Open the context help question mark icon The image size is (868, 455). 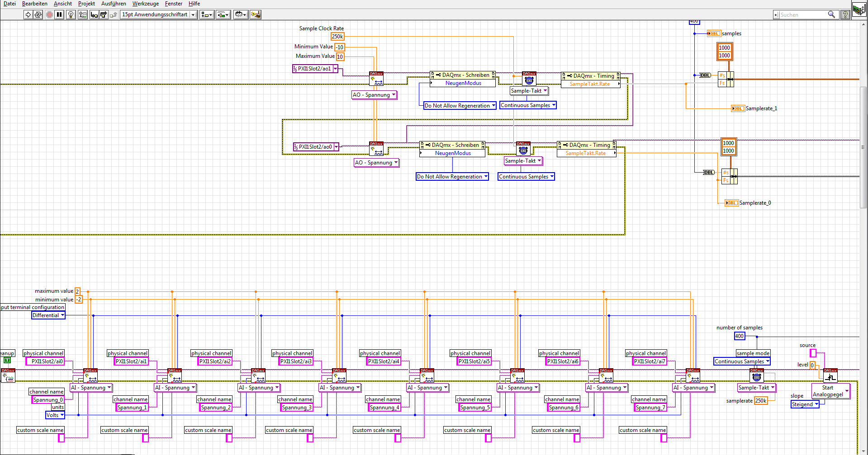(x=844, y=14)
